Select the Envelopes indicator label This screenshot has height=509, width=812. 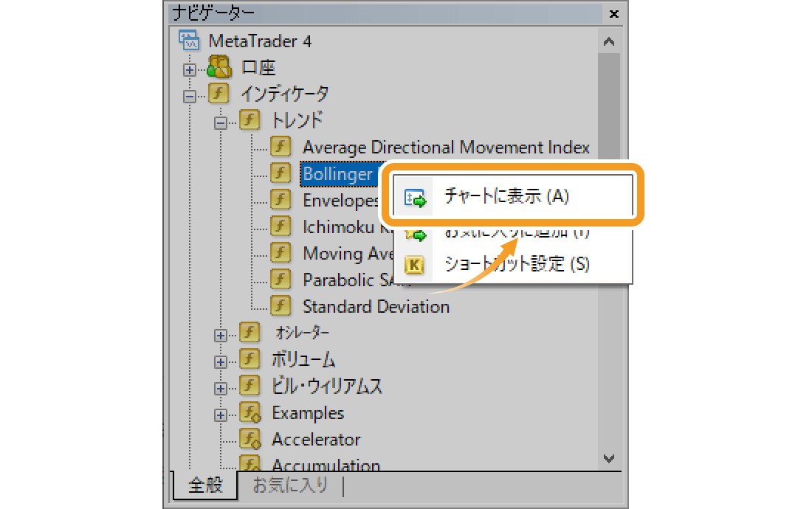[341, 201]
